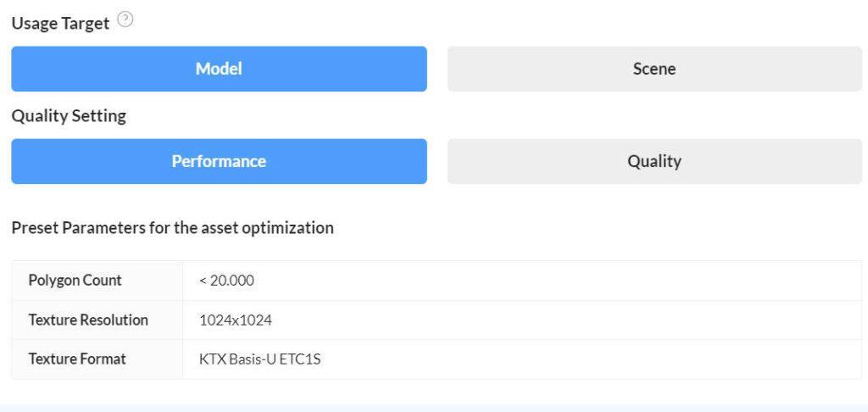Screen dimensions: 868x412
Task: Click the Texture Resolution label cell
Action: coord(88,320)
